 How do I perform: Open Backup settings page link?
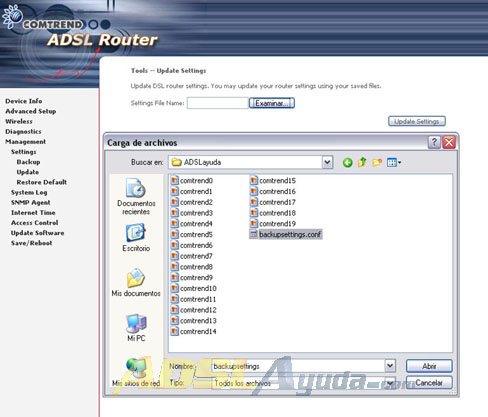coord(28,162)
